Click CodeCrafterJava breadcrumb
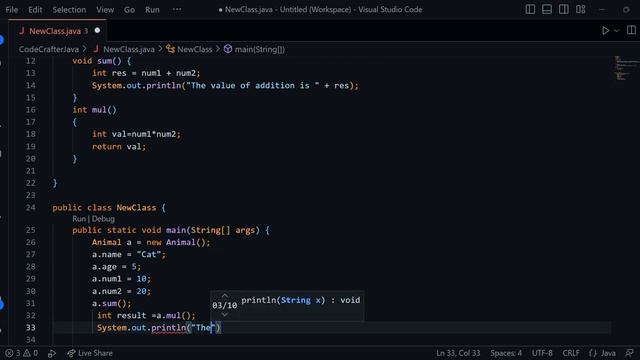640x360 pixels. pyautogui.click(x=49, y=49)
